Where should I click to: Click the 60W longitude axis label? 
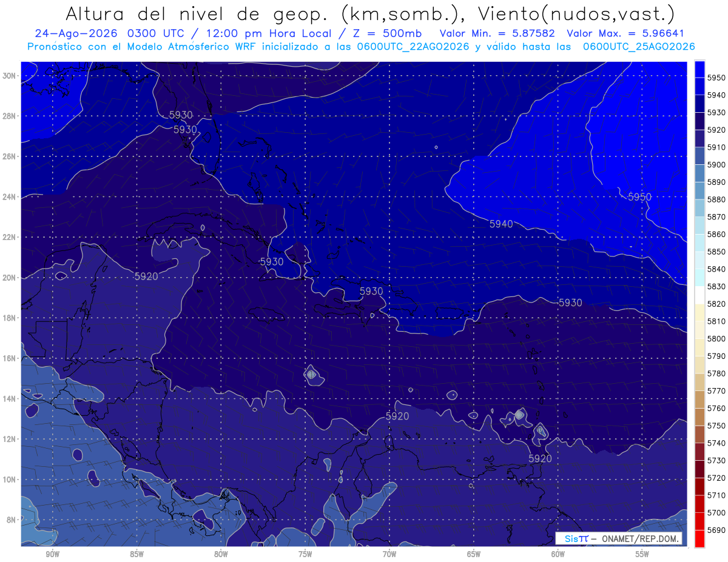(558, 554)
